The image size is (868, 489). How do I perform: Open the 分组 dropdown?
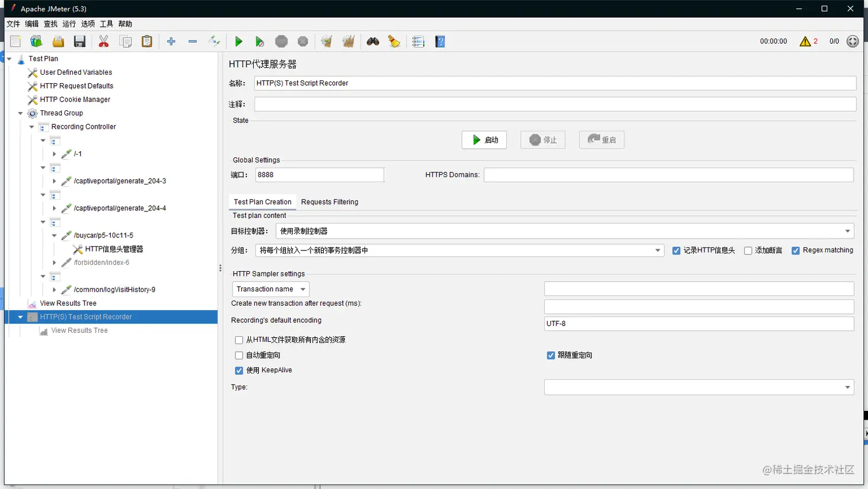tap(460, 251)
